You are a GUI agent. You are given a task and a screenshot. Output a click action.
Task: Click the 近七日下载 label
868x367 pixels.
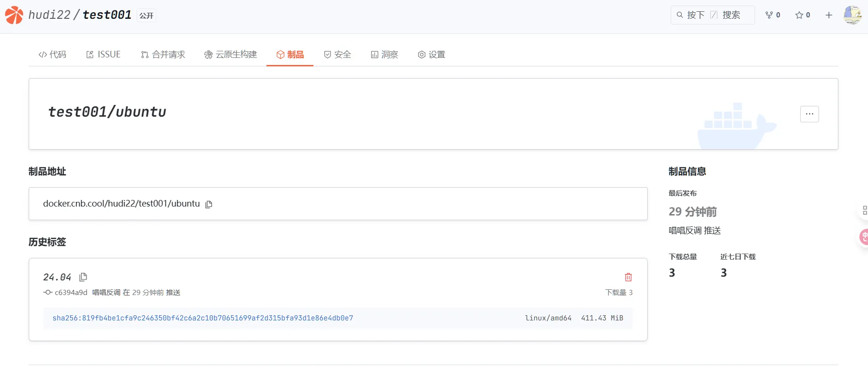tap(738, 257)
